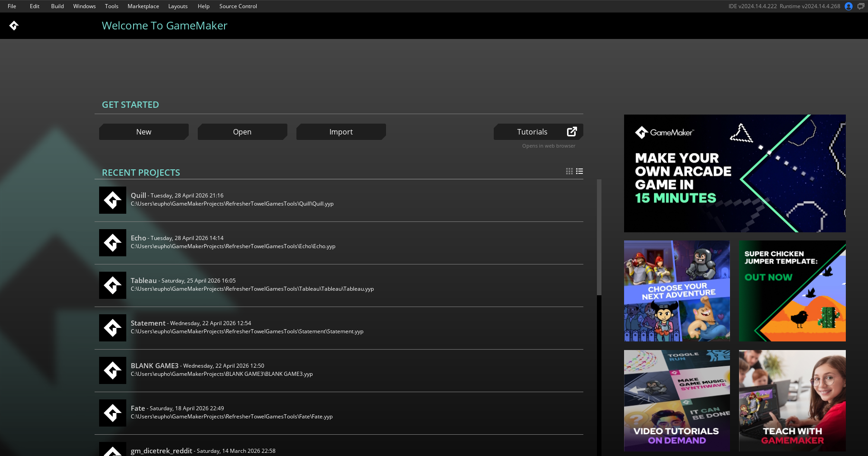Open the gm_dicetrek_reddit recent project
This screenshot has height=456, width=868.
pyautogui.click(x=339, y=446)
